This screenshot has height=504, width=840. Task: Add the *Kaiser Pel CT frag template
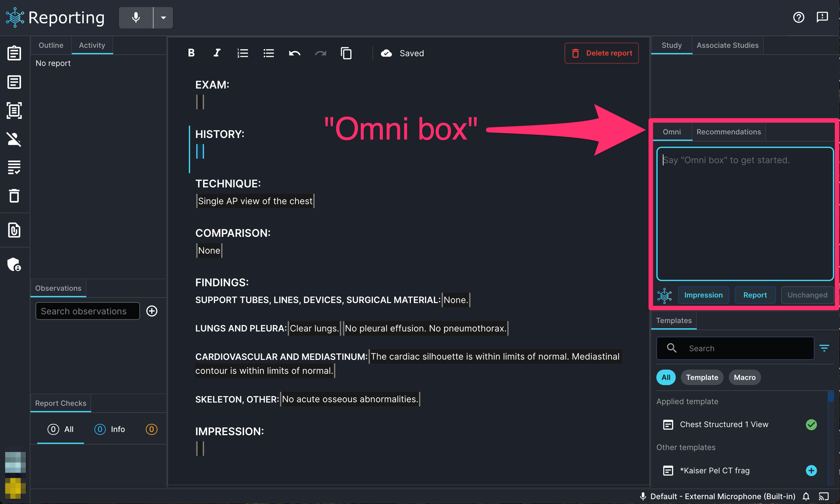pyautogui.click(x=811, y=470)
